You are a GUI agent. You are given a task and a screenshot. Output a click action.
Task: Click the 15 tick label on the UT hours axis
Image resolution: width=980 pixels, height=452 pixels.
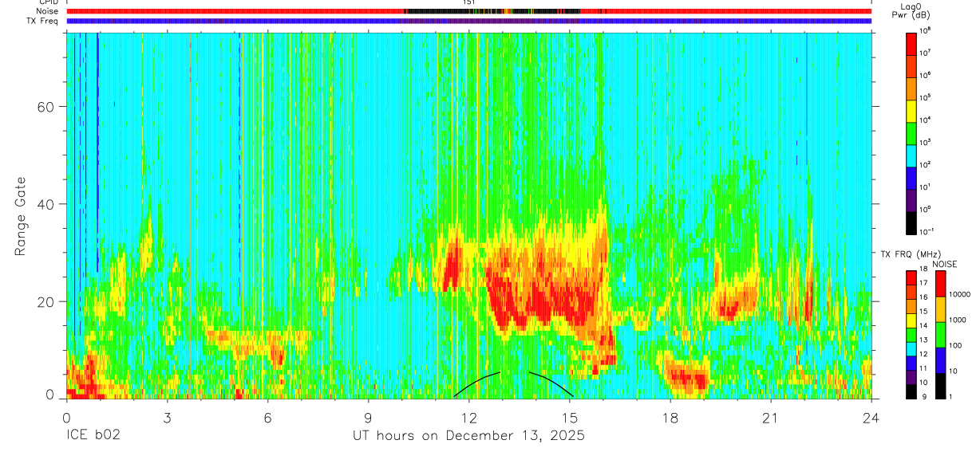(569, 418)
